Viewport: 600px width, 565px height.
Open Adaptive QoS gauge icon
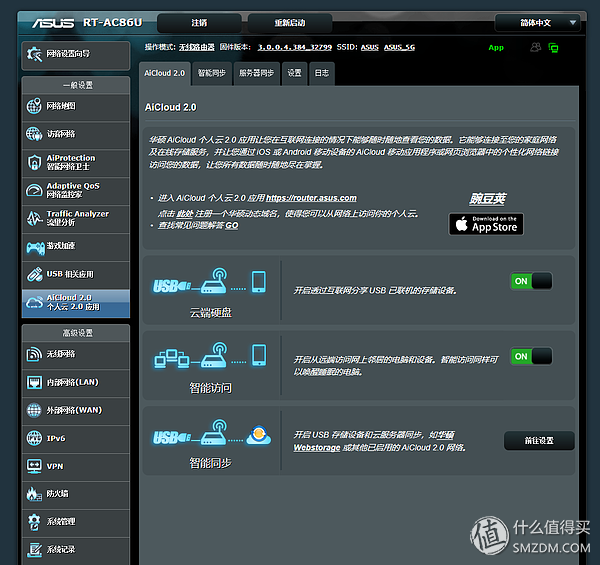(x=34, y=190)
